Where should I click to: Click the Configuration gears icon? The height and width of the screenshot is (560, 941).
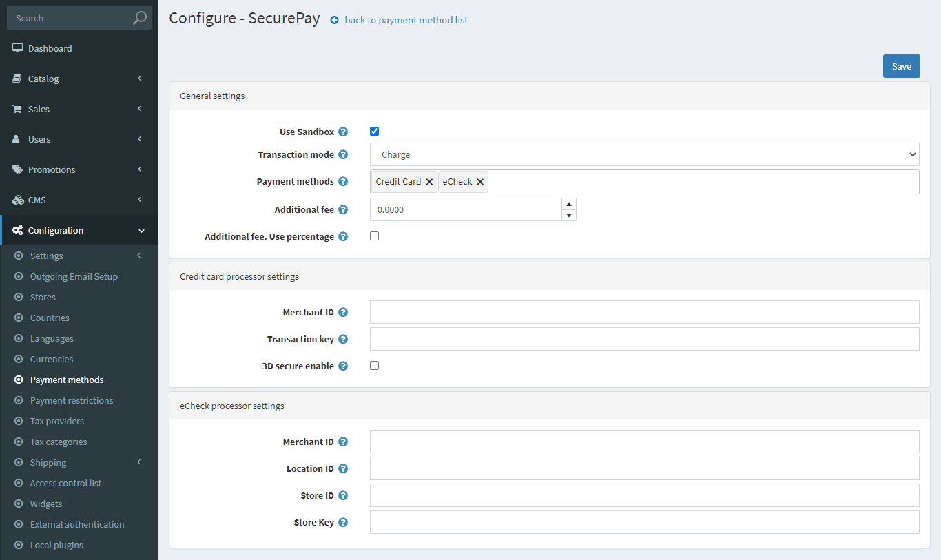point(18,230)
